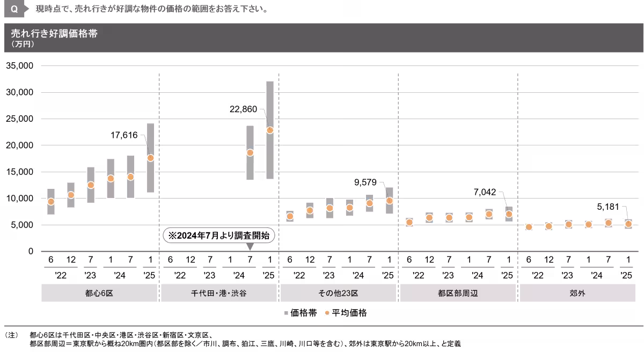Click orange dot on first 都心6区 bar

click(51, 202)
